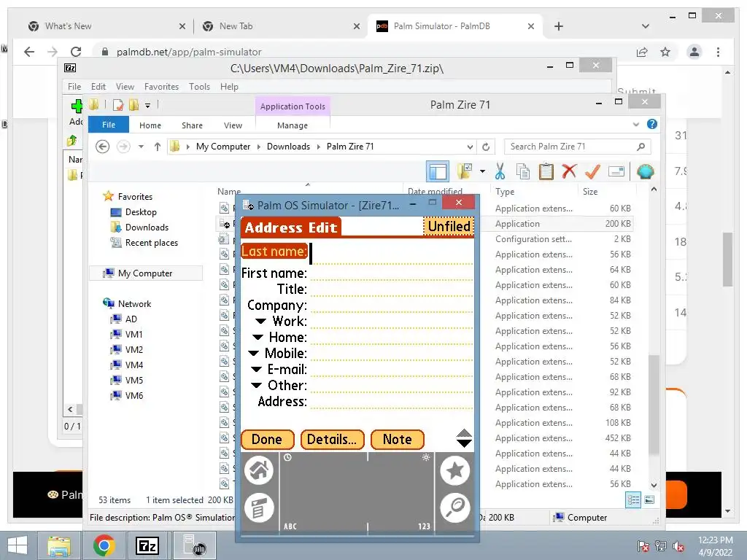
Task: Click Explorer back arrow button
Action: point(102,147)
